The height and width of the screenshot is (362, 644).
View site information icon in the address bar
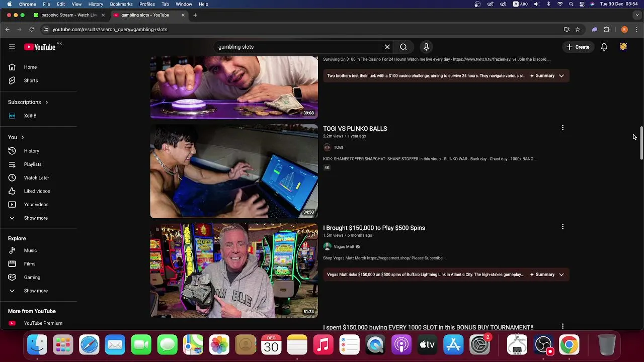point(46,30)
